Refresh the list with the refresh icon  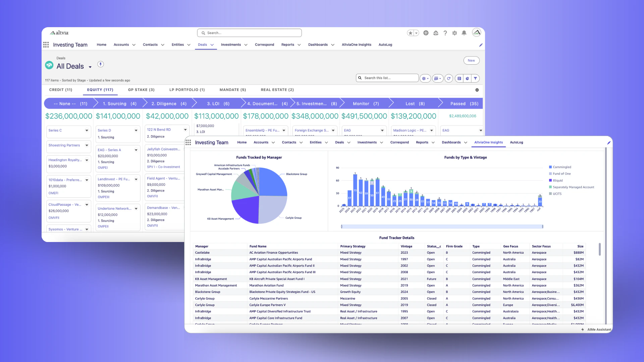449,78
